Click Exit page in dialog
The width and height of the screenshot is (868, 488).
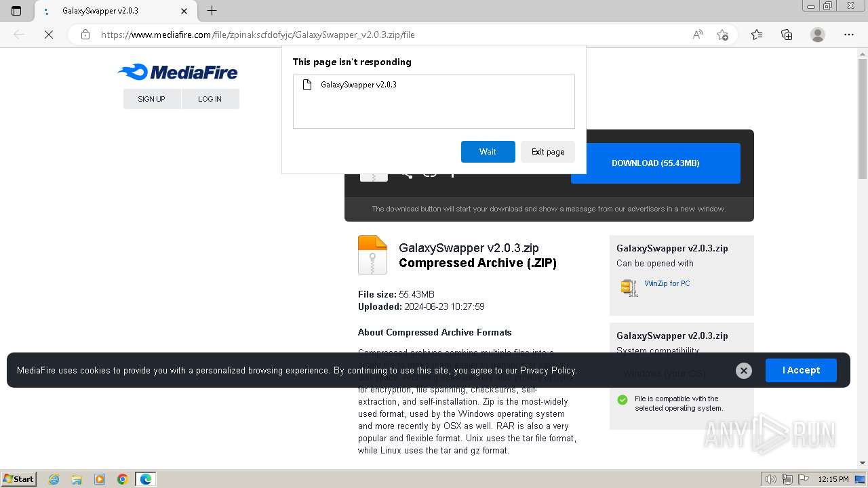[548, 152]
